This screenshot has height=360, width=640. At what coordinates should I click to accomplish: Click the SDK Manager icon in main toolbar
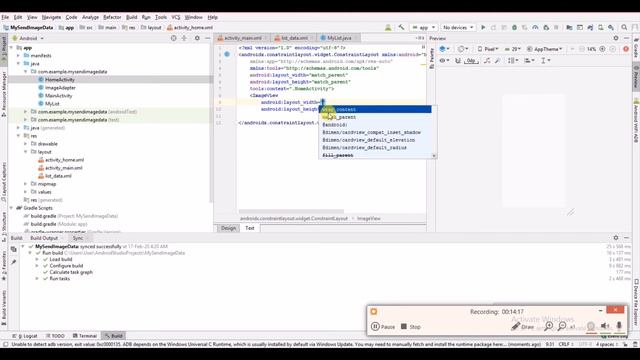click(x=611, y=27)
